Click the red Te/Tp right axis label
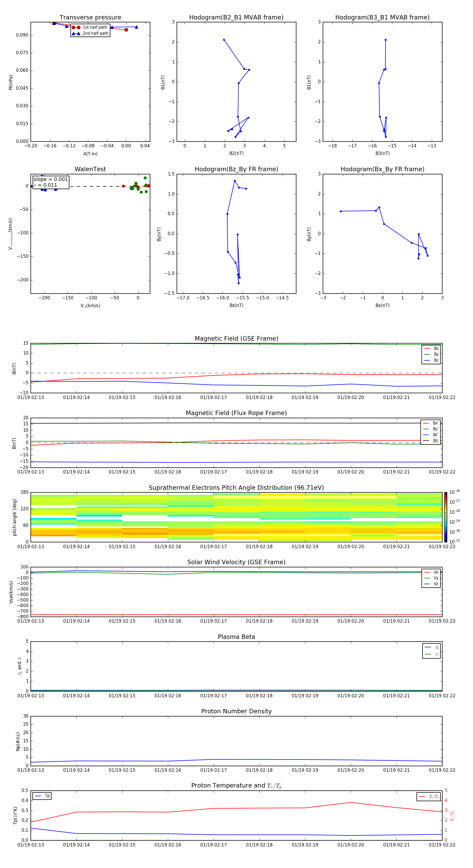473x868 pixels. [452, 815]
